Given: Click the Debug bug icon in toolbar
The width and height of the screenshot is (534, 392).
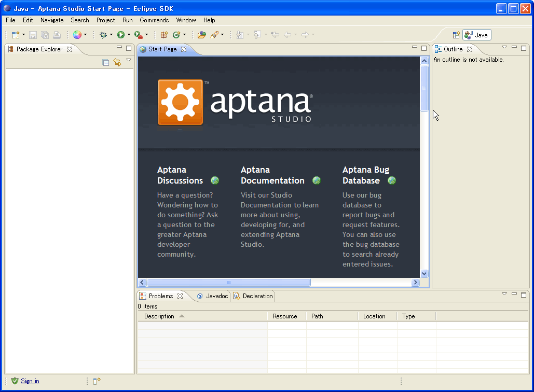Looking at the screenshot, I should (x=103, y=35).
